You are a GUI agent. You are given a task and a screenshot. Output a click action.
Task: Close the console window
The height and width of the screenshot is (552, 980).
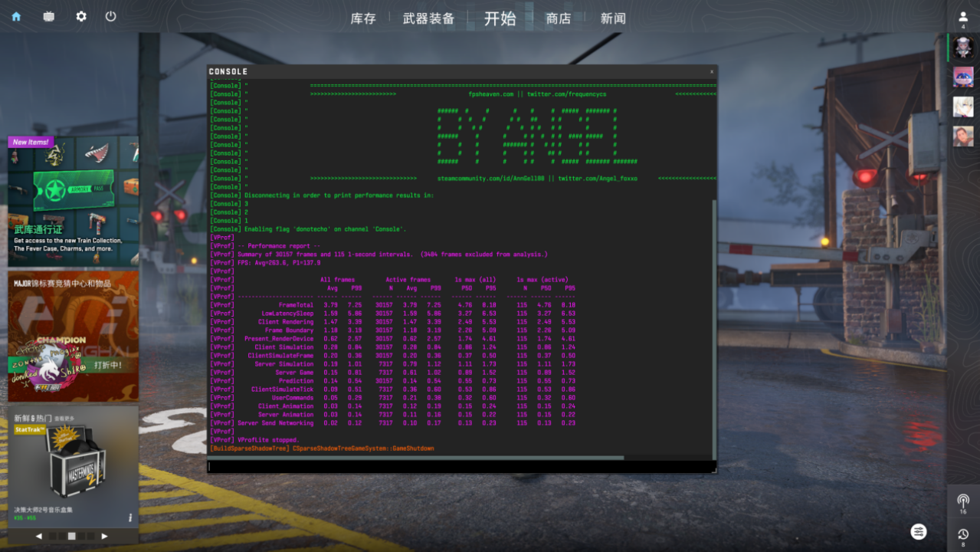point(711,71)
